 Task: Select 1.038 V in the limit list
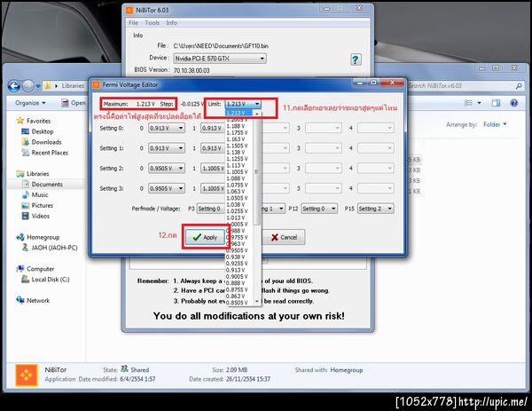(x=239, y=204)
